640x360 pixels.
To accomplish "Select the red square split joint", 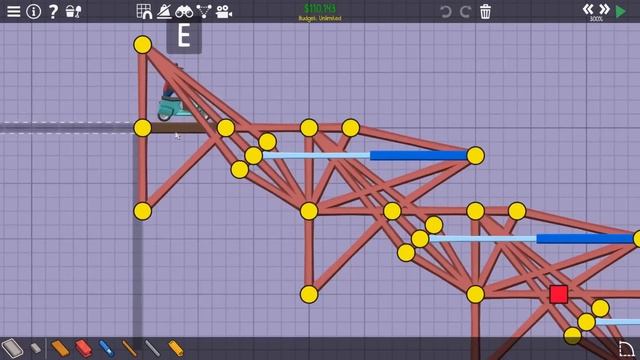I will pos(558,294).
